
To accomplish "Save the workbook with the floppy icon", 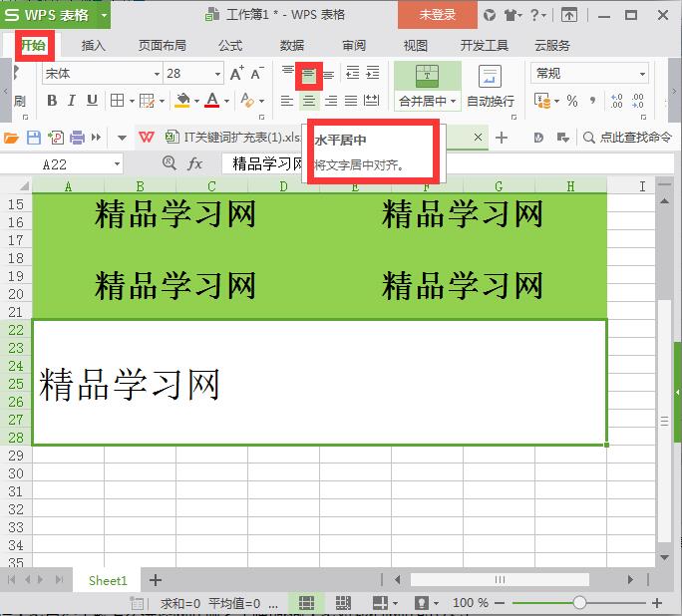I will (x=34, y=138).
